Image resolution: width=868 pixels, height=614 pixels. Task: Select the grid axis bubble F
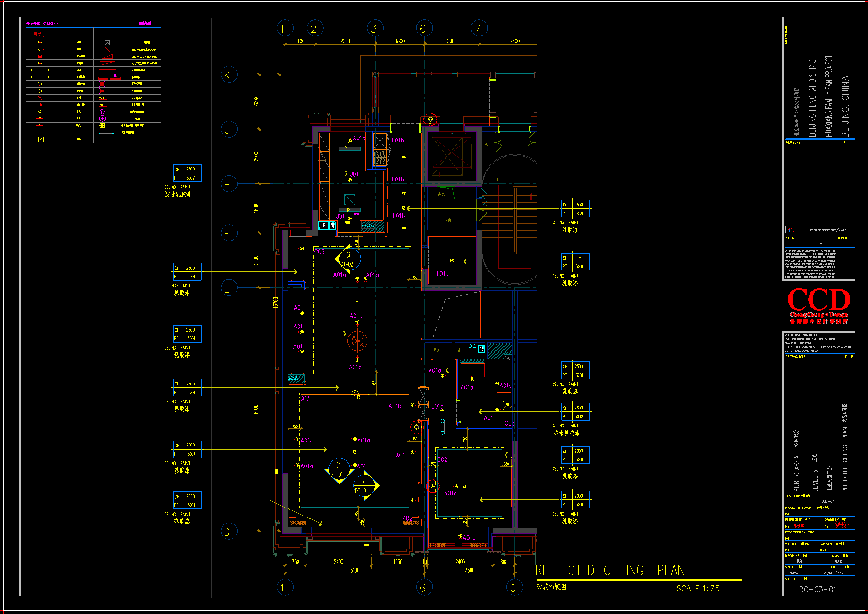pyautogui.click(x=229, y=233)
